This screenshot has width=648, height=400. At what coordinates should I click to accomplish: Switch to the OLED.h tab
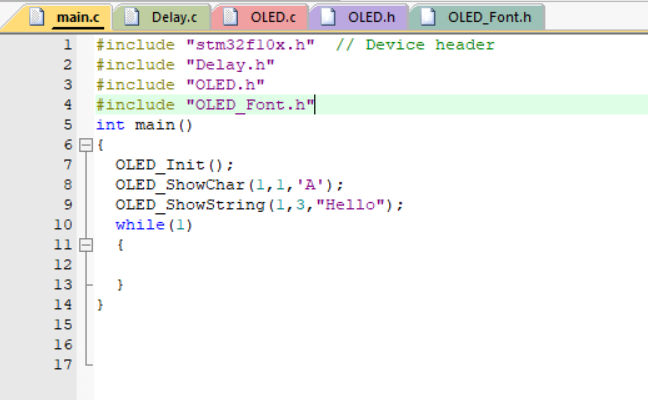[x=360, y=17]
